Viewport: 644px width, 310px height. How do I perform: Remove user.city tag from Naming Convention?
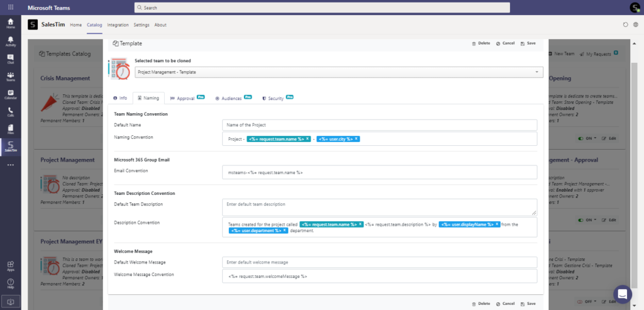point(356,139)
